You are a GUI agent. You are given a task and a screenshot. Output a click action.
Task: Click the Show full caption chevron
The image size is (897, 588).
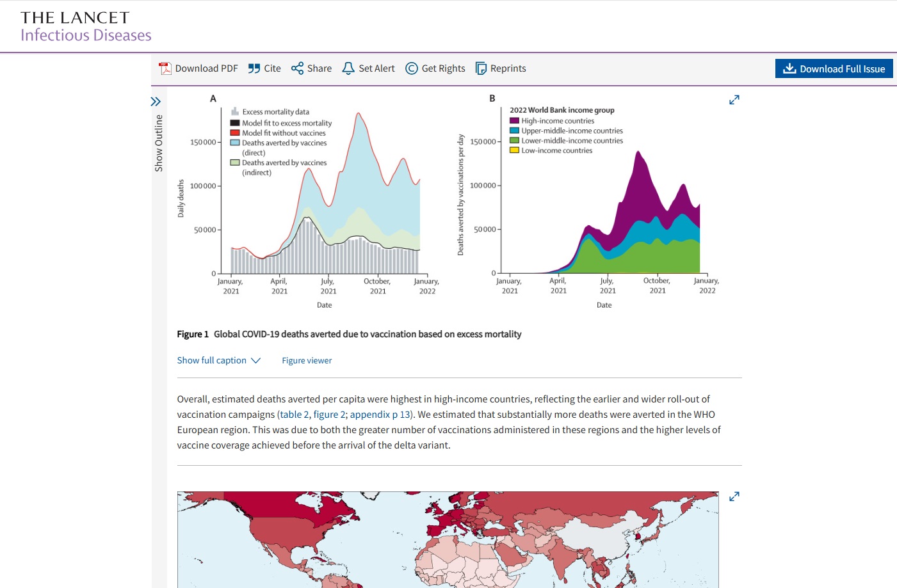pyautogui.click(x=256, y=360)
